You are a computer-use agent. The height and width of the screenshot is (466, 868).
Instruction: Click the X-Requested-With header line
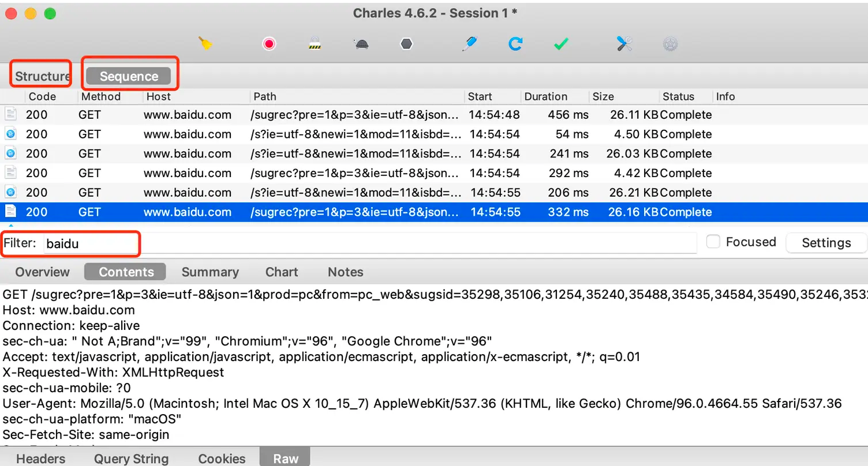coord(113,372)
